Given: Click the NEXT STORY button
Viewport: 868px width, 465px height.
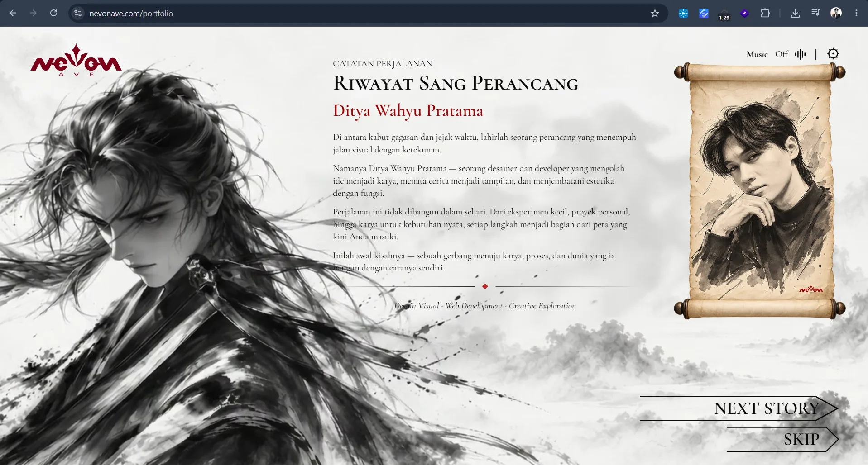Looking at the screenshot, I should [739, 408].
